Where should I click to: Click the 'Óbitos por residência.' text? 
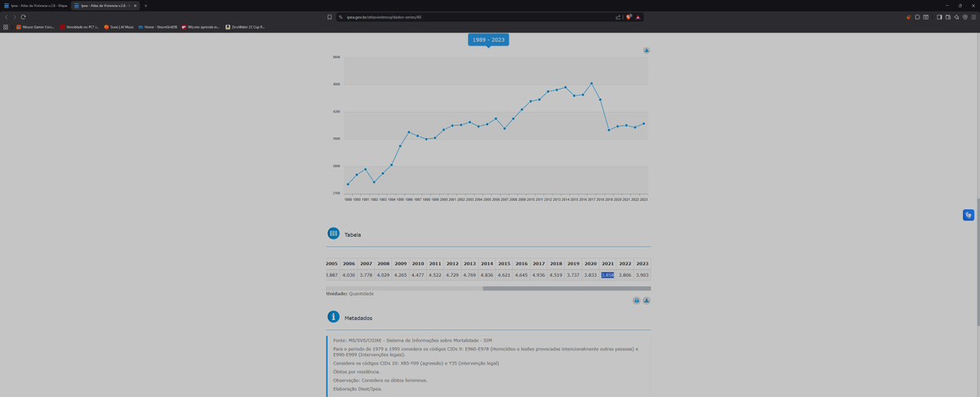pos(357,372)
